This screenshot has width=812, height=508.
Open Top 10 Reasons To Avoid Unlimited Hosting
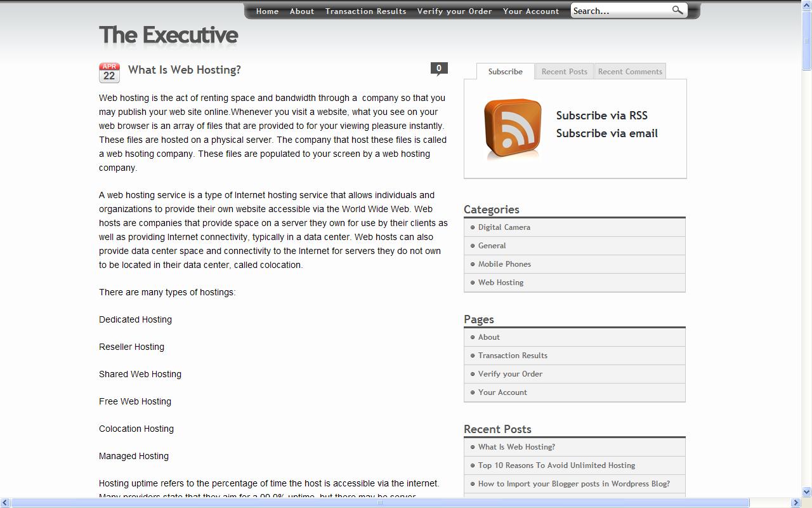[556, 465]
